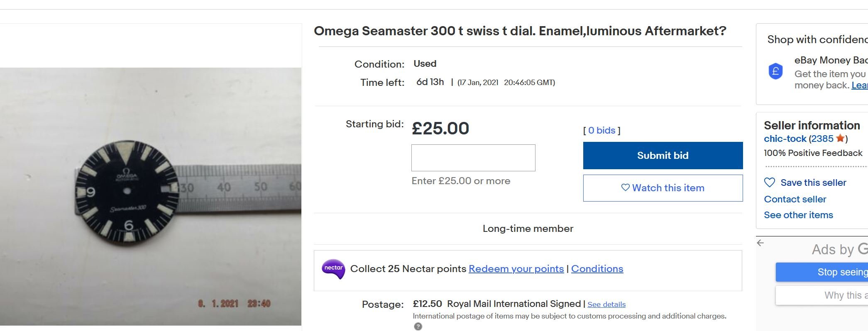Click Contact seller link
This screenshot has width=868, height=331.
[795, 199]
